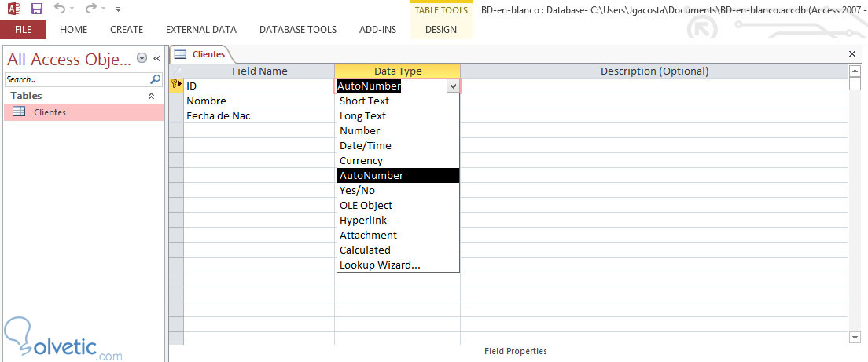Close the Clientes table with the X button
Image resolution: width=868 pixels, height=362 pixels.
click(x=852, y=53)
